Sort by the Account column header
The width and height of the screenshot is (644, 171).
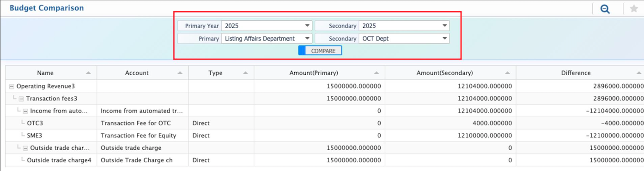pos(143,73)
